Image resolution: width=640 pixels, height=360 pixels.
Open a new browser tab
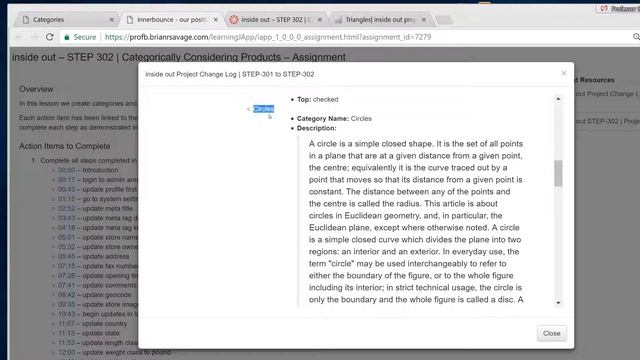pyautogui.click(x=444, y=20)
